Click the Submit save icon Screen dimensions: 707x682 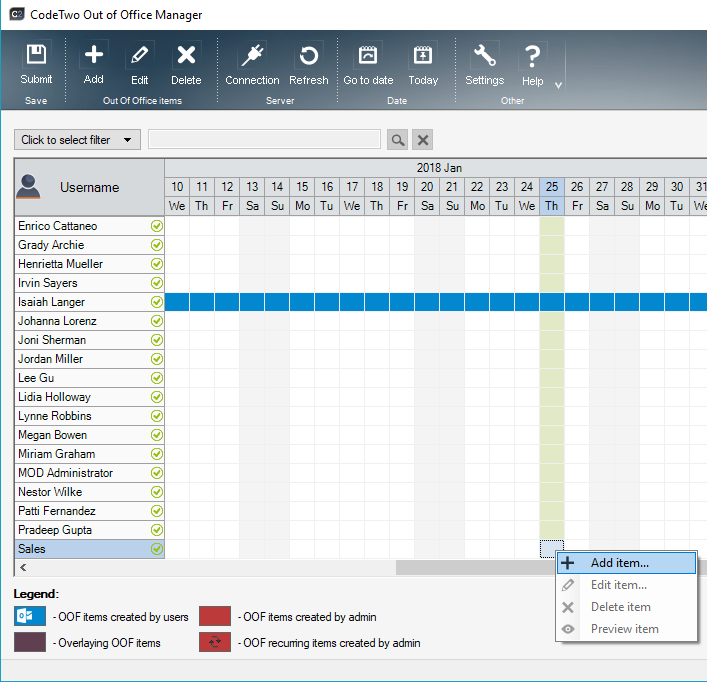[36, 55]
